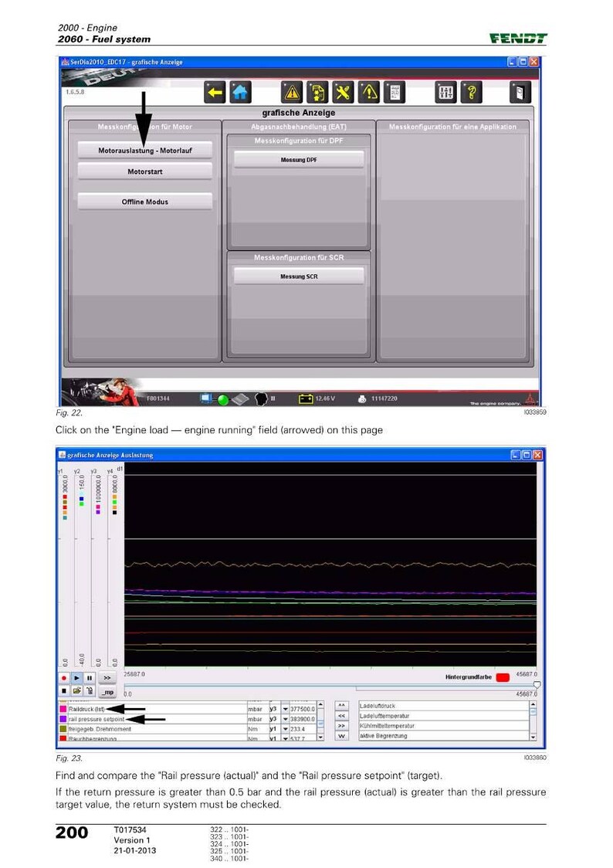Viewport: 613px width, 868px height.
Task: Click the icon right of open-folder button
Action: pyautogui.click(x=89, y=691)
